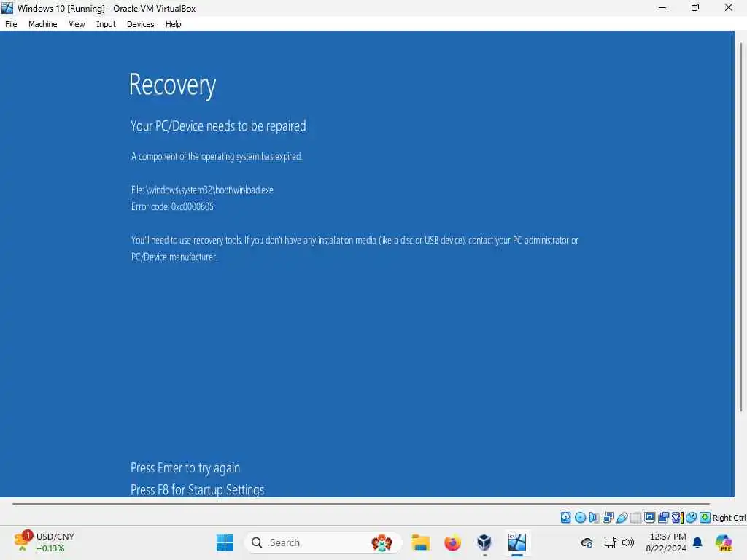Click the winload.exe file path line
Image resolution: width=747 pixels, height=560 pixels.
[x=203, y=190]
